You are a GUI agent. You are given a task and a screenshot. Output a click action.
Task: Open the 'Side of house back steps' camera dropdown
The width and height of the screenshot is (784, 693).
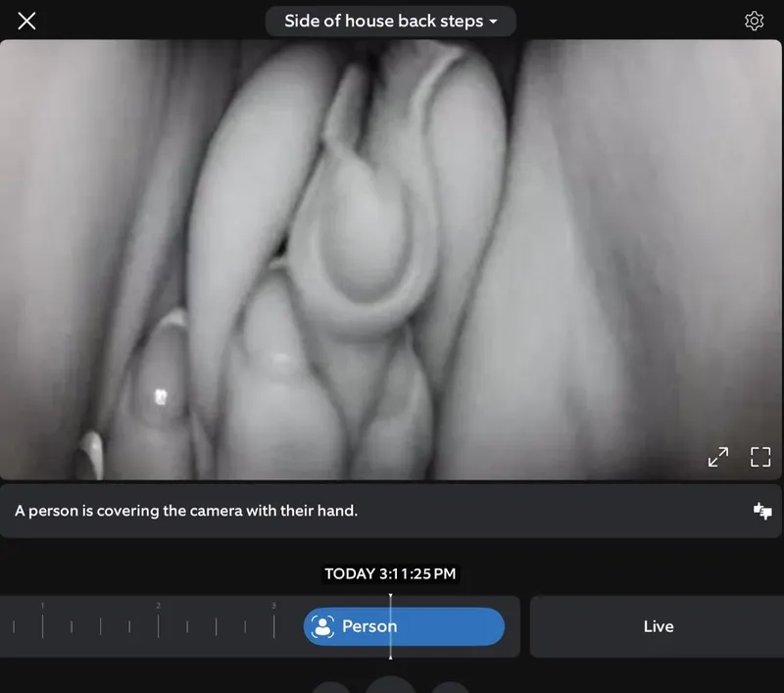pyautogui.click(x=390, y=21)
